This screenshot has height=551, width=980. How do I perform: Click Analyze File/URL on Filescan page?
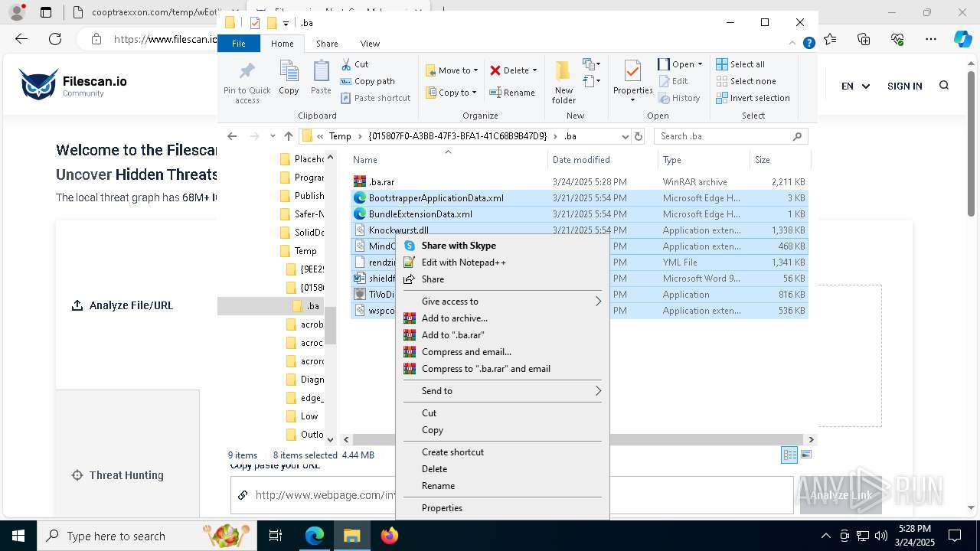click(x=122, y=305)
